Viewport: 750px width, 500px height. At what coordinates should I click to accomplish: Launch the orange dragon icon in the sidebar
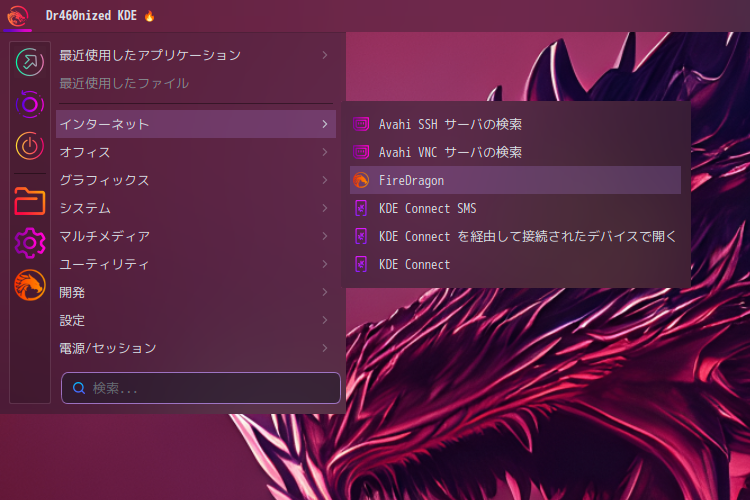[30, 285]
